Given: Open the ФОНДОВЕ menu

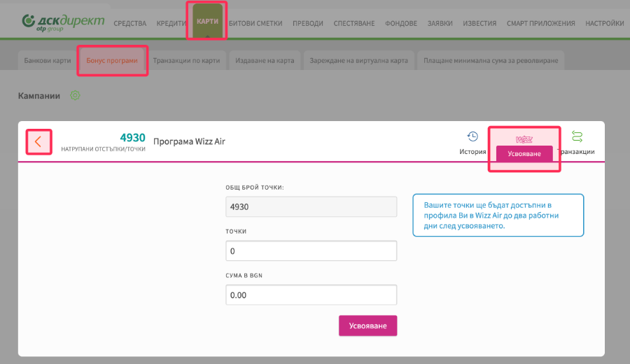Looking at the screenshot, I should coord(401,23).
